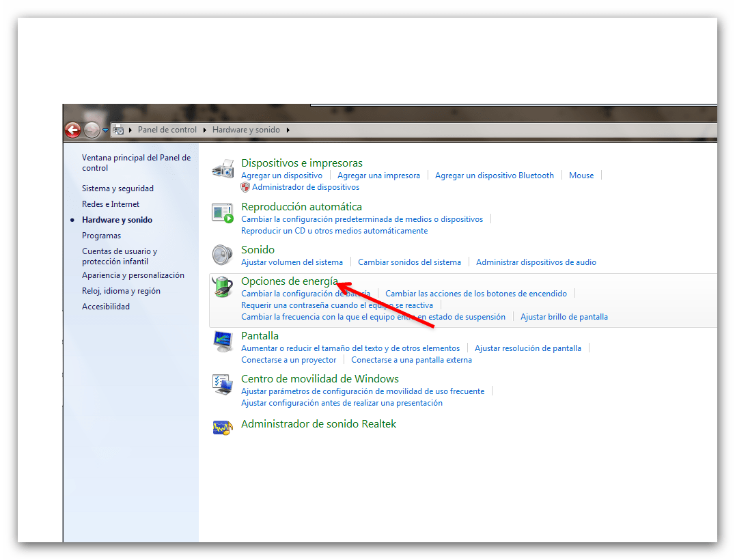735x560 pixels.
Task: Click Agregar un dispositivo Bluetooth link
Action: 495,176
